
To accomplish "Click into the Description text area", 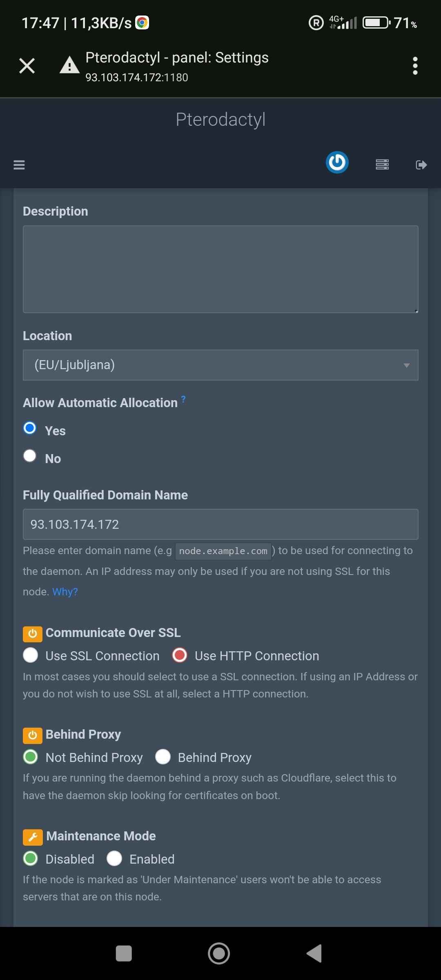I will 220,269.
